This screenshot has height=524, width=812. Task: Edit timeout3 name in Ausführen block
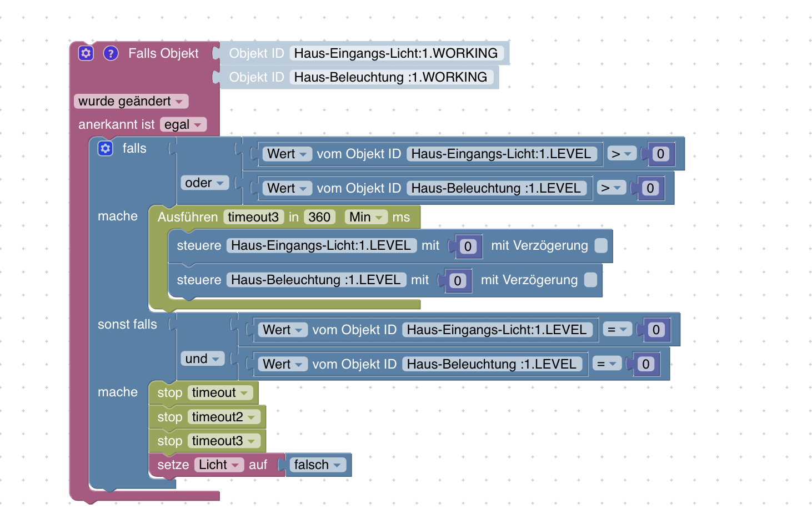(253, 217)
